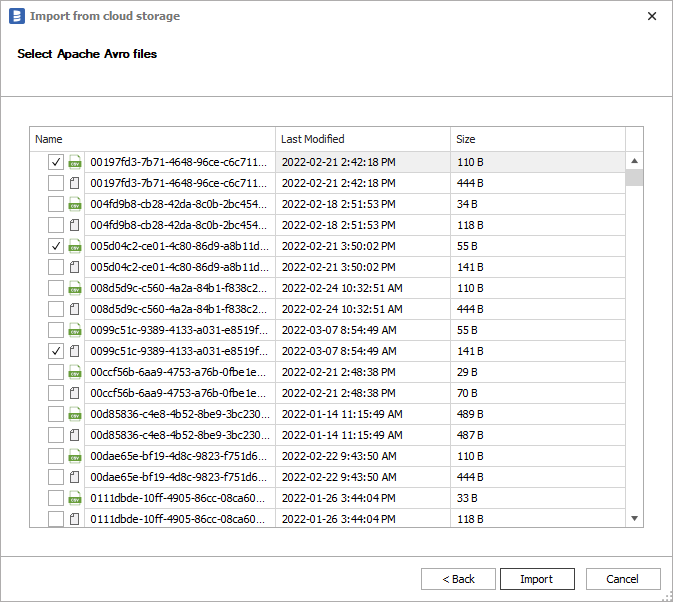Click the scrollbar down arrow in file list
The width and height of the screenshot is (673, 602).
(x=634, y=518)
